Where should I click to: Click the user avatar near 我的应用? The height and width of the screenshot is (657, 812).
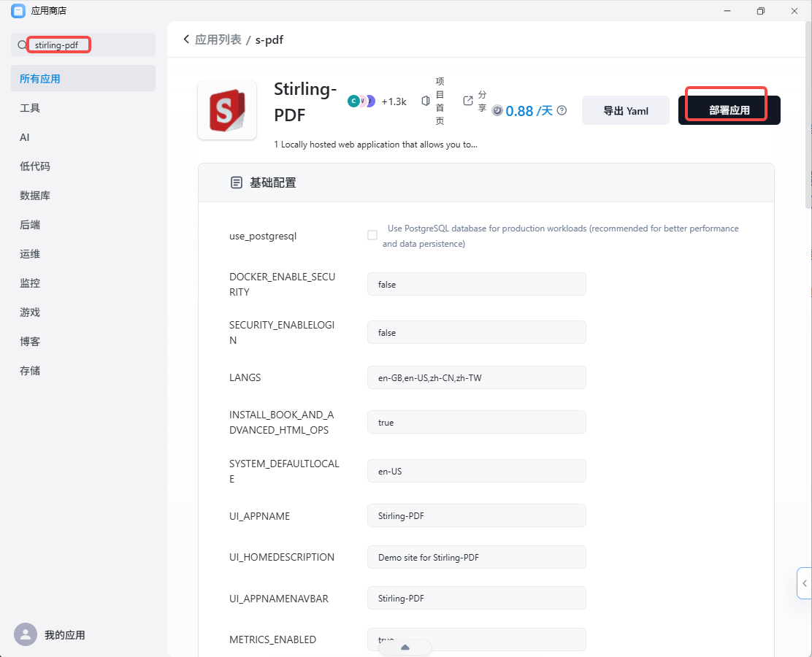26,634
